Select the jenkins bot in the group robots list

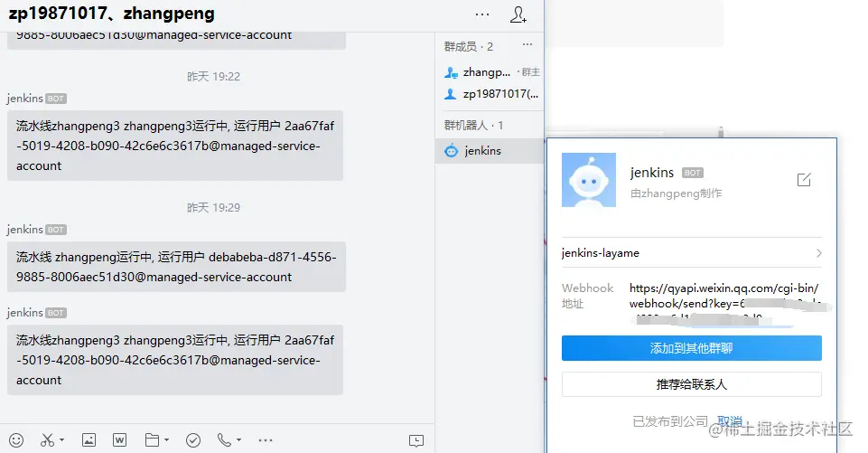[490, 151]
